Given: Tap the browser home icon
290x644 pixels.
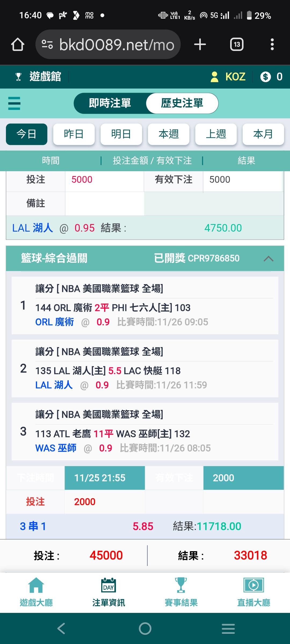Looking at the screenshot, I should point(18,45).
